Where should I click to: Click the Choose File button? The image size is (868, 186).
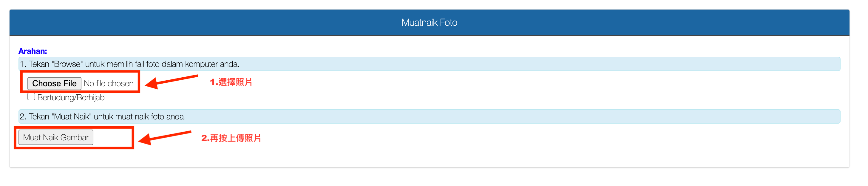click(54, 83)
